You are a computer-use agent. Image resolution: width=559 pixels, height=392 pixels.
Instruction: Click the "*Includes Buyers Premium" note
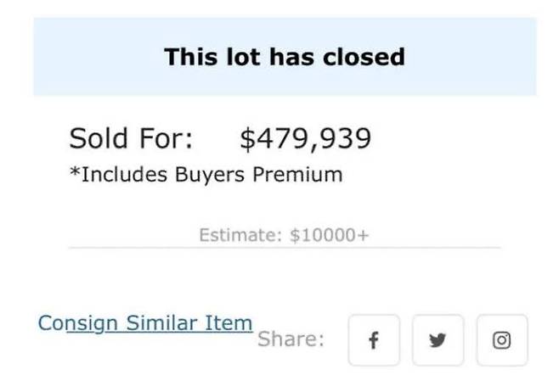click(x=206, y=175)
